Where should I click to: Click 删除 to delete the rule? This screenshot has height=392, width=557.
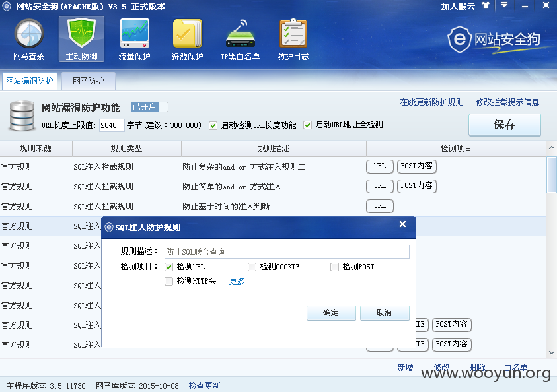[478, 368]
